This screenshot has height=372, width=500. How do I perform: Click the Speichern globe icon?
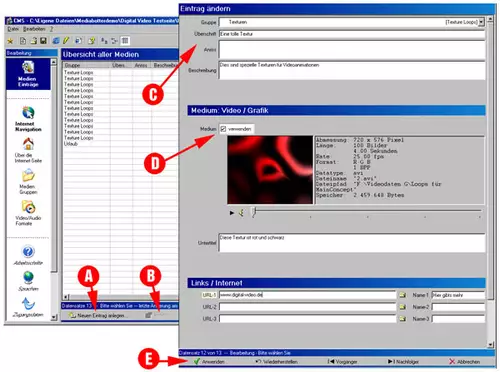28,281
